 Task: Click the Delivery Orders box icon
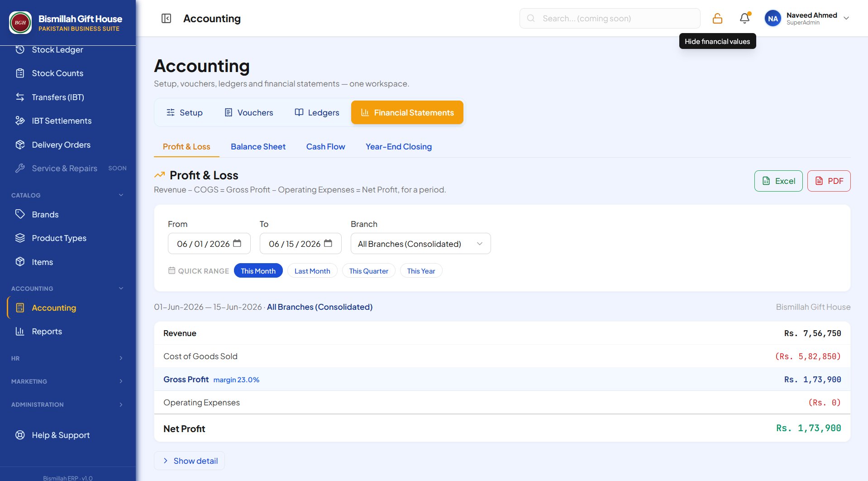click(x=20, y=145)
